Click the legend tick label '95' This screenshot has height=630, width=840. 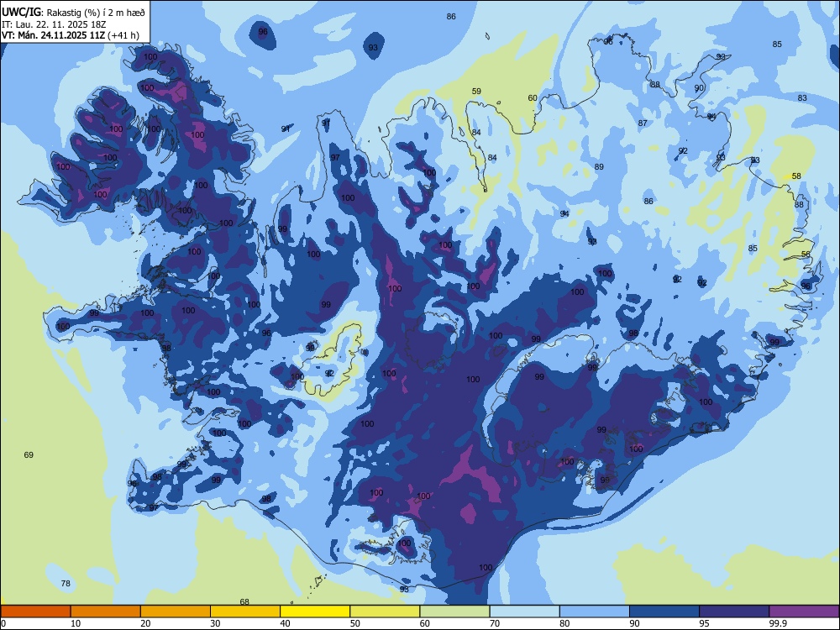[x=705, y=623]
